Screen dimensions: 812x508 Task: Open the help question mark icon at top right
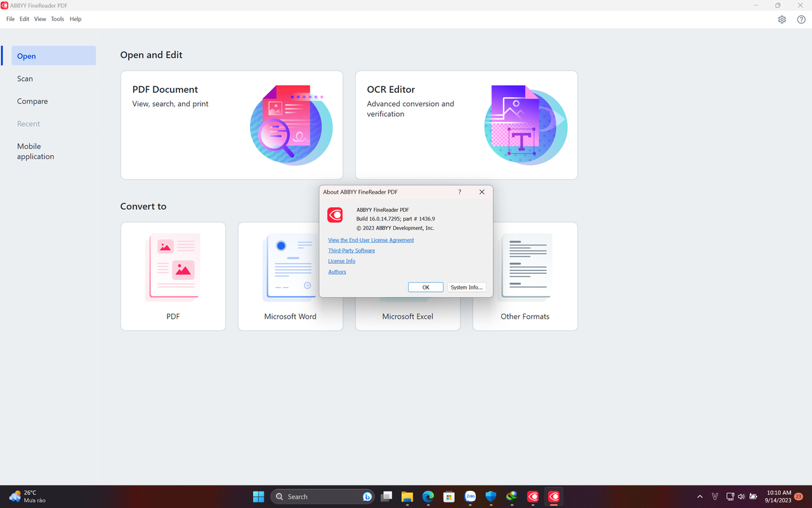[801, 20]
